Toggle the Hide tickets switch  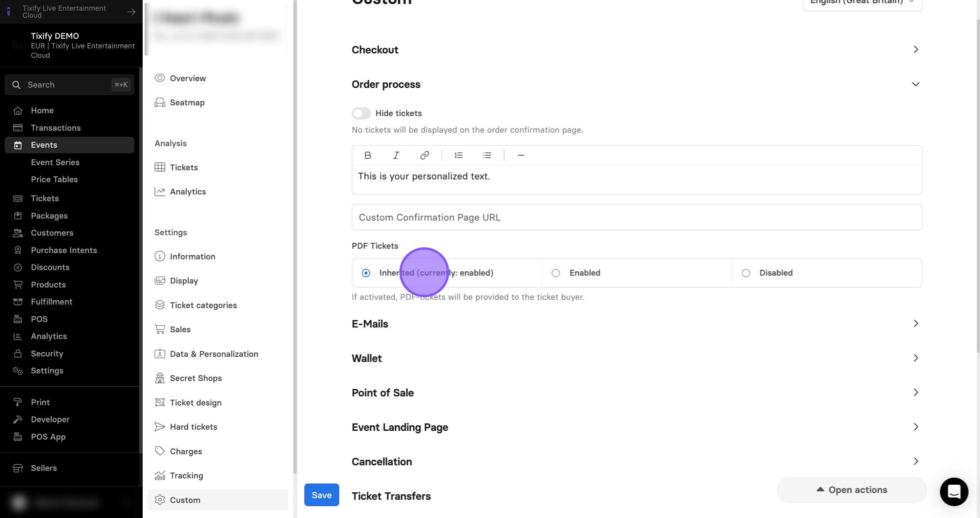pos(361,113)
